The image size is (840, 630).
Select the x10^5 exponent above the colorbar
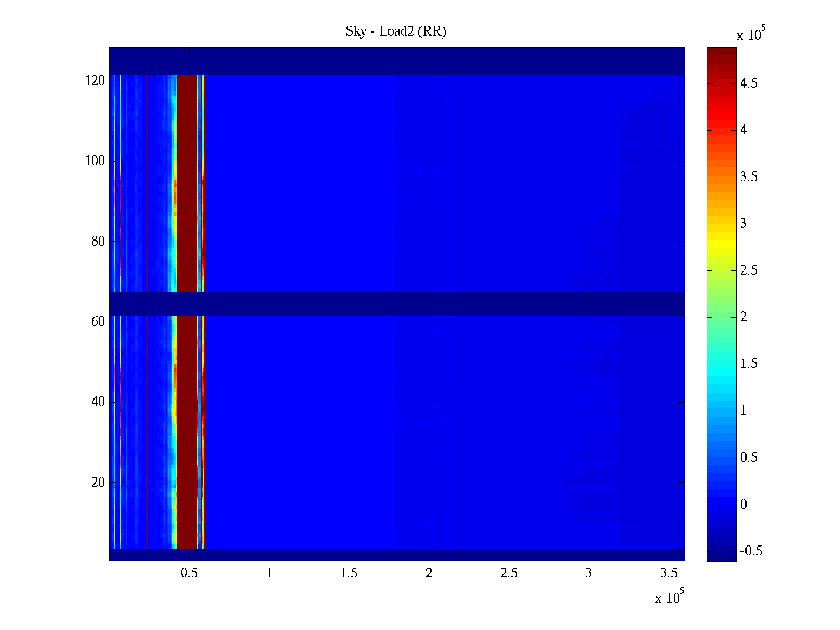(751, 35)
